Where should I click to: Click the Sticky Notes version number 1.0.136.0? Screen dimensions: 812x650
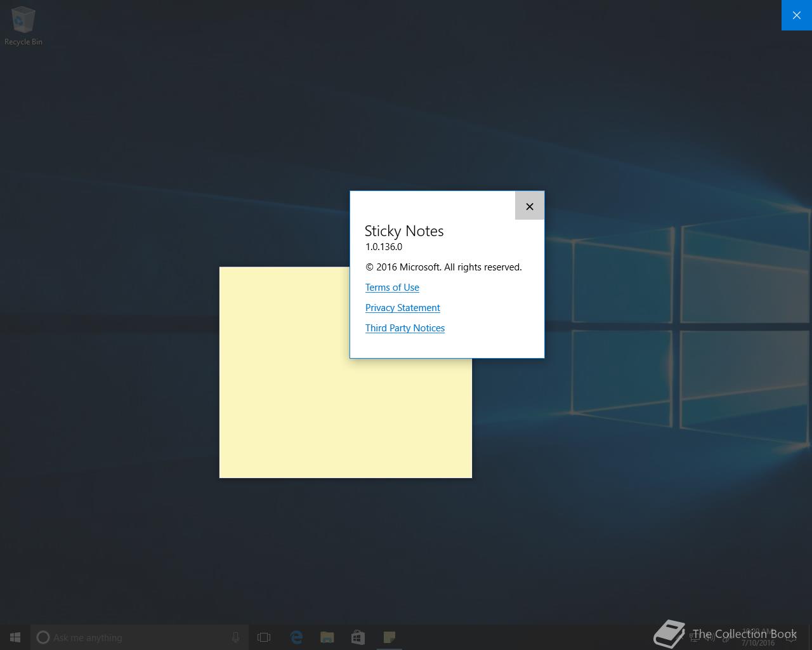click(x=384, y=247)
